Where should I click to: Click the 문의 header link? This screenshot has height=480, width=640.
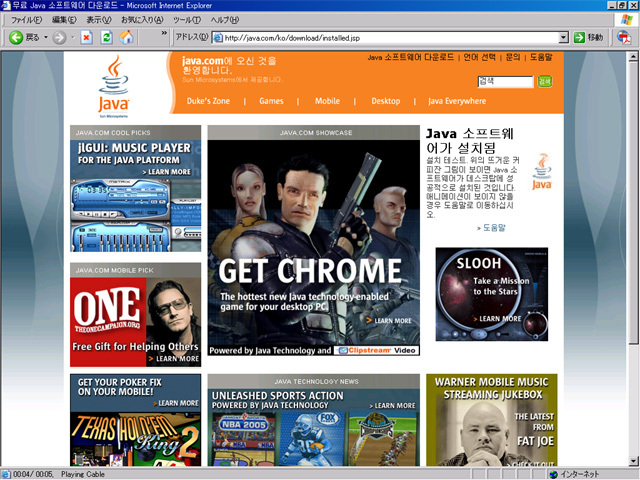click(x=513, y=57)
